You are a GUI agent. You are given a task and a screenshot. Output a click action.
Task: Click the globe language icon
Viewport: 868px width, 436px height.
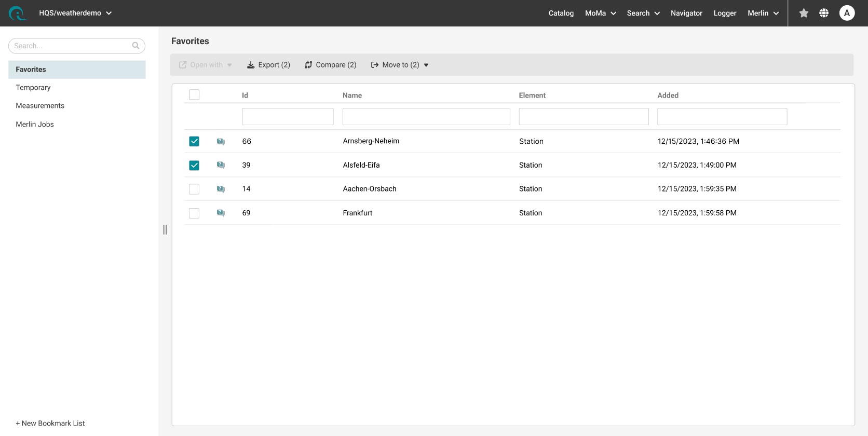[x=824, y=13]
